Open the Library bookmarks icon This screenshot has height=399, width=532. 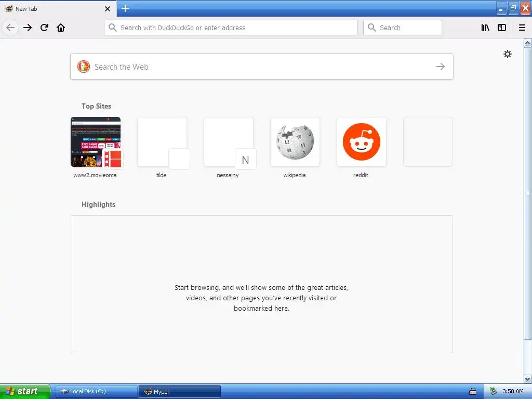click(485, 28)
